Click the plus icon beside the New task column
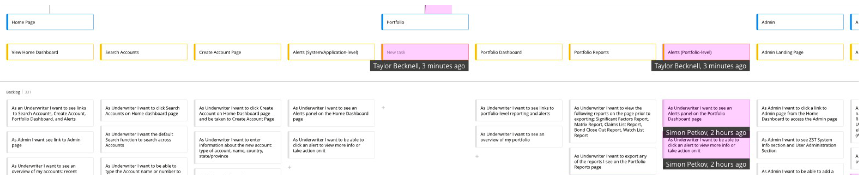Image resolution: width=868 pixels, height=180 pixels. [x=383, y=108]
